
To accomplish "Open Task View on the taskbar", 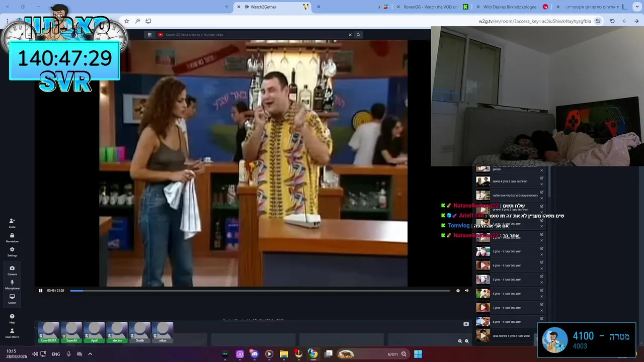I will click(329, 354).
